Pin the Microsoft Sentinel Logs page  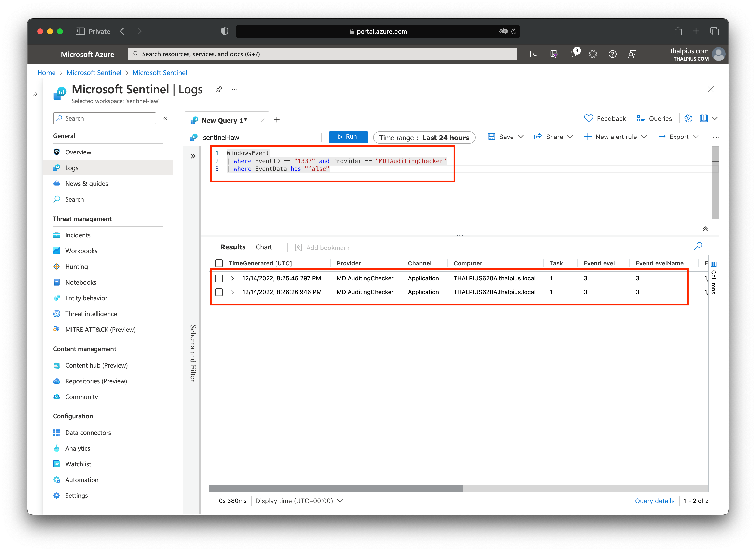(219, 89)
